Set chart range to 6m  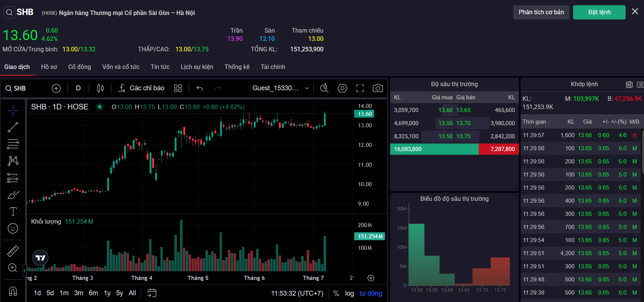tap(93, 293)
